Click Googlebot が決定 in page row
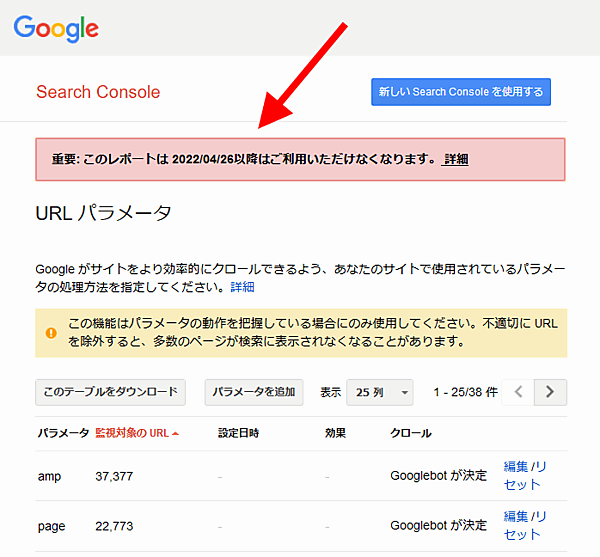This screenshot has width=600, height=557. click(438, 526)
